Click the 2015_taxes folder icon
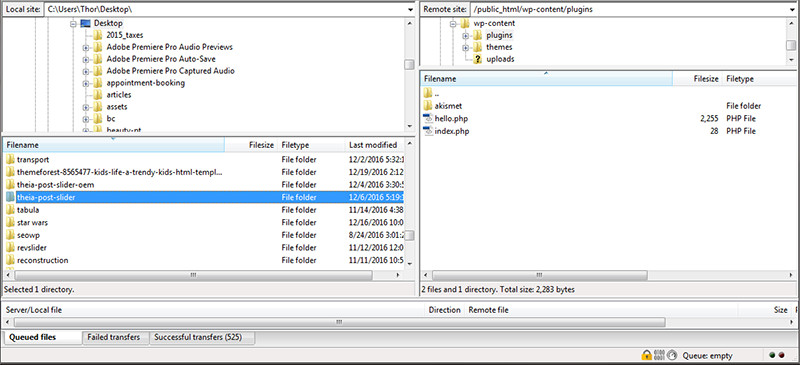 98,35
